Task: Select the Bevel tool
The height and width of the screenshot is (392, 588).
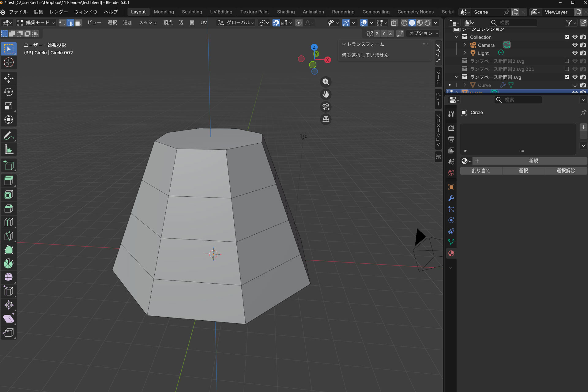Action: coord(9,208)
